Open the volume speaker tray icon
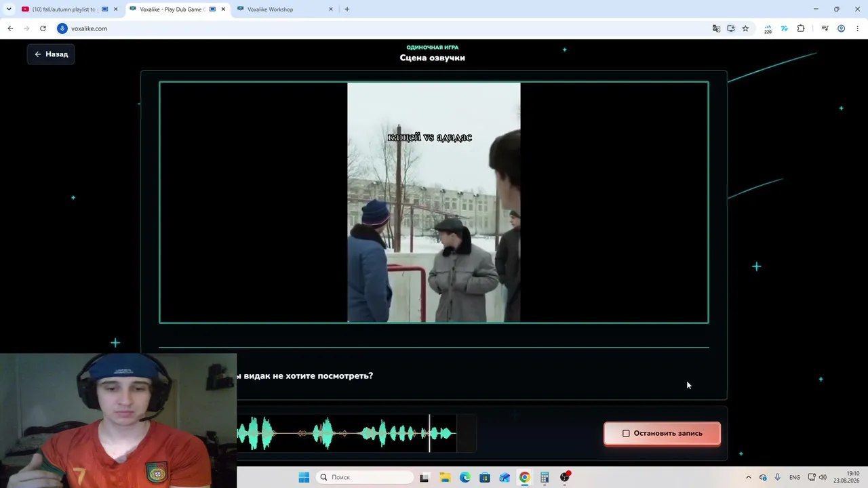This screenshot has width=868, height=488. 823,477
